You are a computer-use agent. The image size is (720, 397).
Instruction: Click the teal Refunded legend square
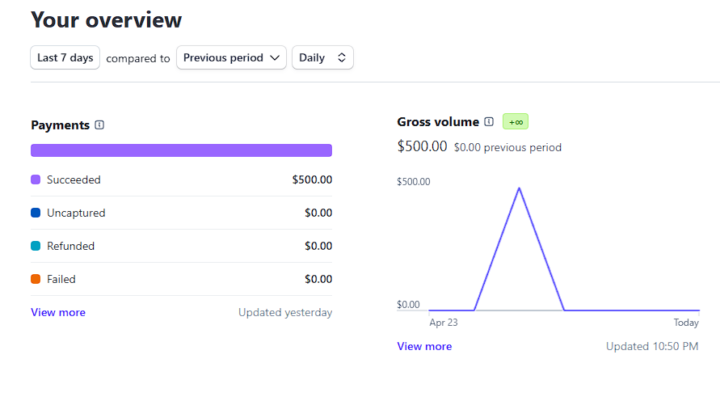coord(35,246)
